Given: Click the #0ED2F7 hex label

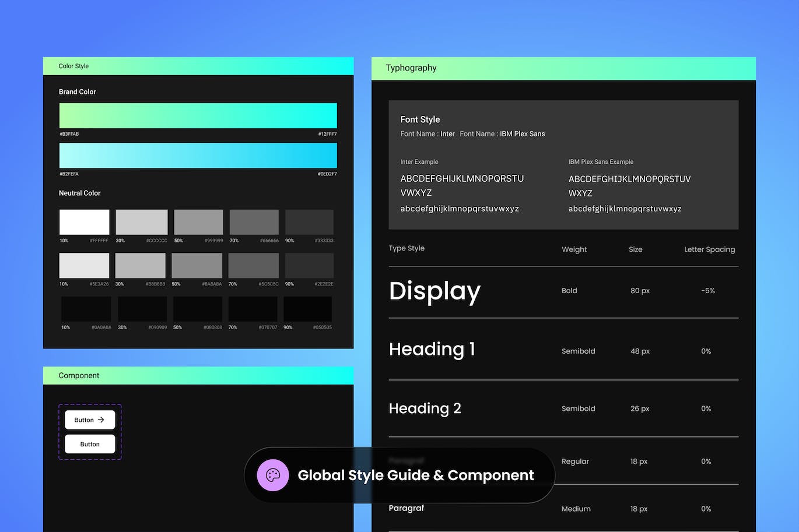Looking at the screenshot, I should (327, 174).
